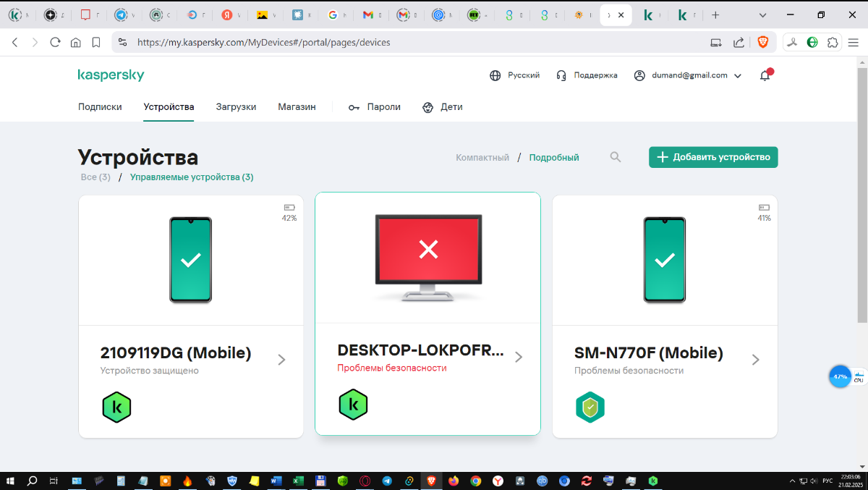Select Управляемые устройства (3) filter
The height and width of the screenshot is (490, 868).
pos(192,177)
